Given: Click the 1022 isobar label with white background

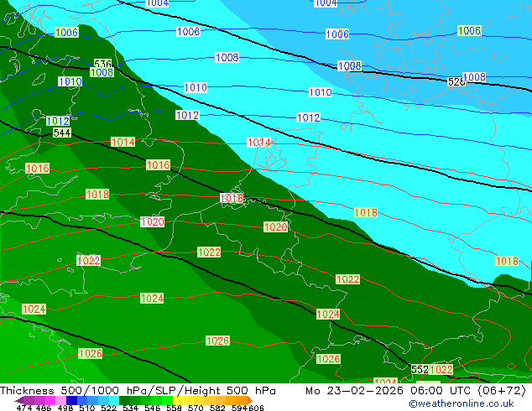Looking at the screenshot, I should point(89,260).
